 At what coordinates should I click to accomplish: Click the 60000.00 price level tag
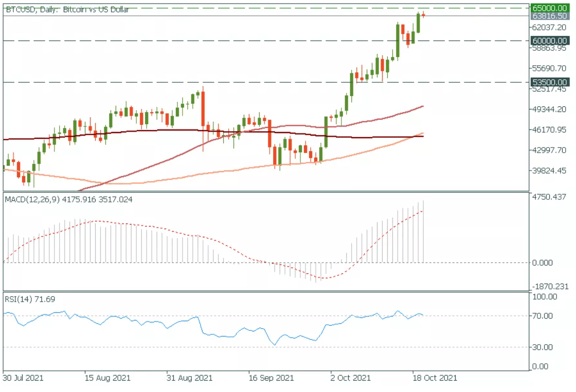(x=551, y=41)
